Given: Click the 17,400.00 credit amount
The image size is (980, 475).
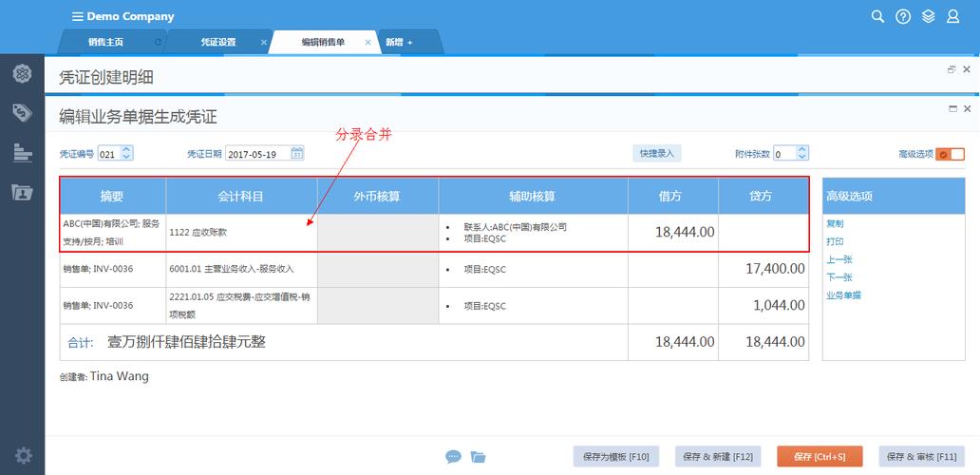Looking at the screenshot, I should coord(775,270).
